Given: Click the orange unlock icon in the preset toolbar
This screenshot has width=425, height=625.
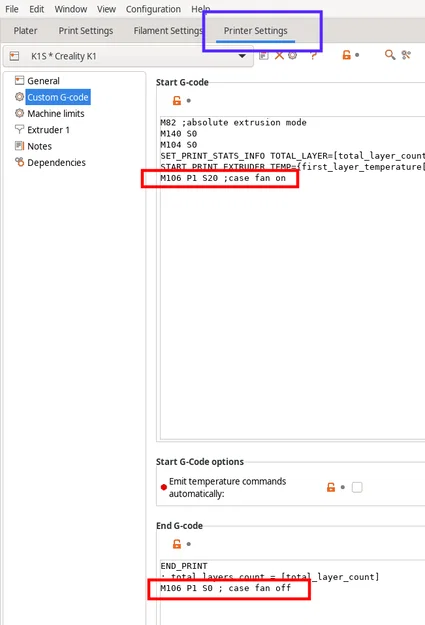Looking at the screenshot, I should tap(346, 55).
